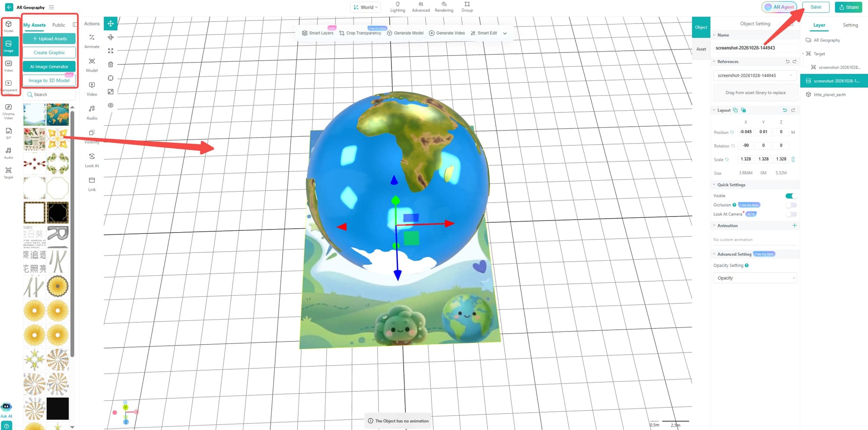Click the Save button
This screenshot has height=430, width=868.
click(815, 7)
